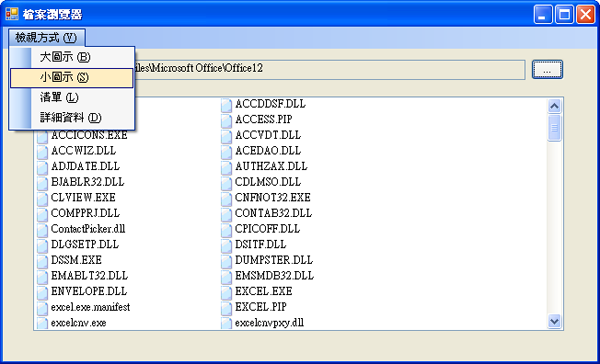Click the file icon beside EMABLT32.DLL
This screenshot has width=600, height=364.
point(42,277)
